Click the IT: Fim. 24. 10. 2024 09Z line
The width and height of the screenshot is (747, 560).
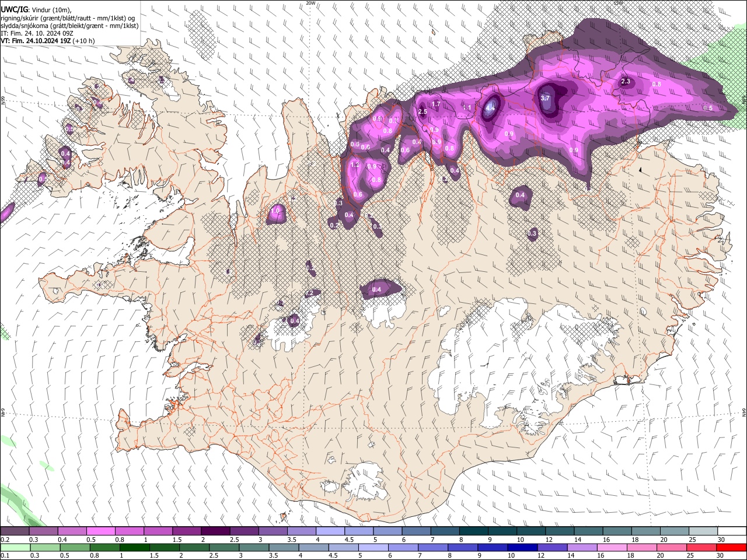[37, 33]
